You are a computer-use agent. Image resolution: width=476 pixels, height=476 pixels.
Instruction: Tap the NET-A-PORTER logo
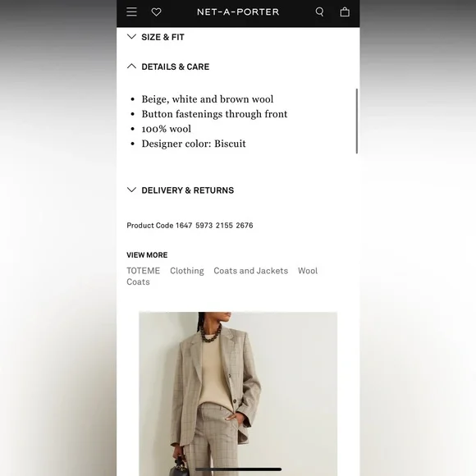(238, 11)
